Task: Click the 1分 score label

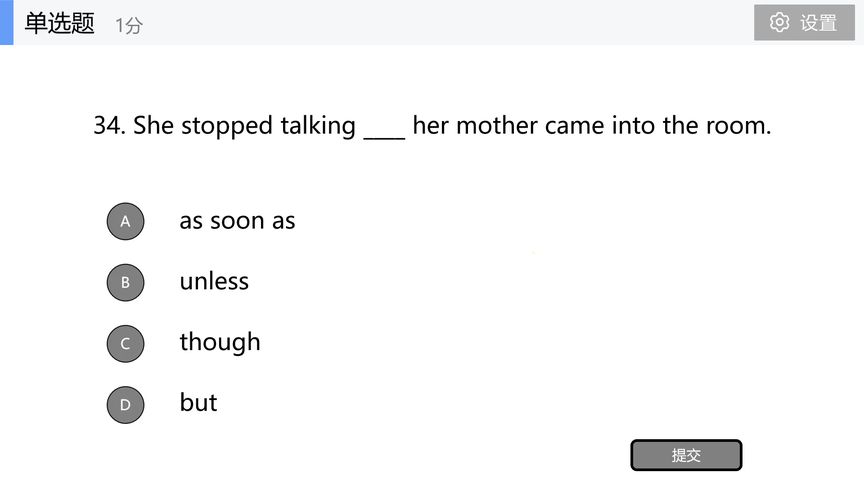Action: (129, 25)
